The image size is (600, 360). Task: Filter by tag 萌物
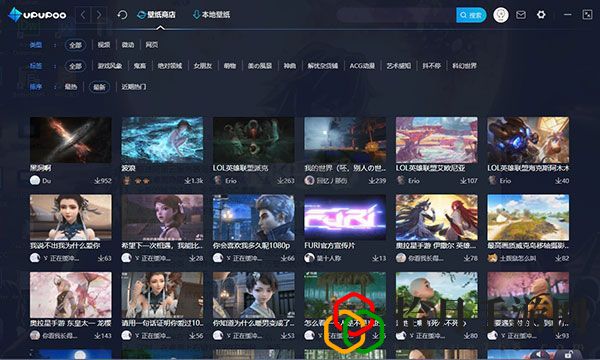pyautogui.click(x=230, y=66)
